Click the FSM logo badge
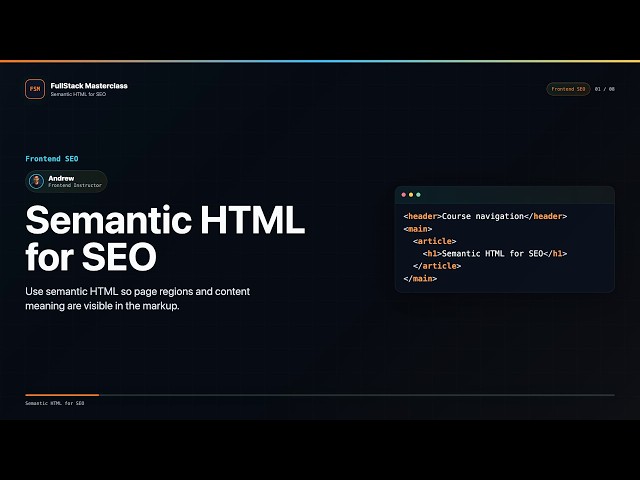640x480 pixels. [35, 89]
